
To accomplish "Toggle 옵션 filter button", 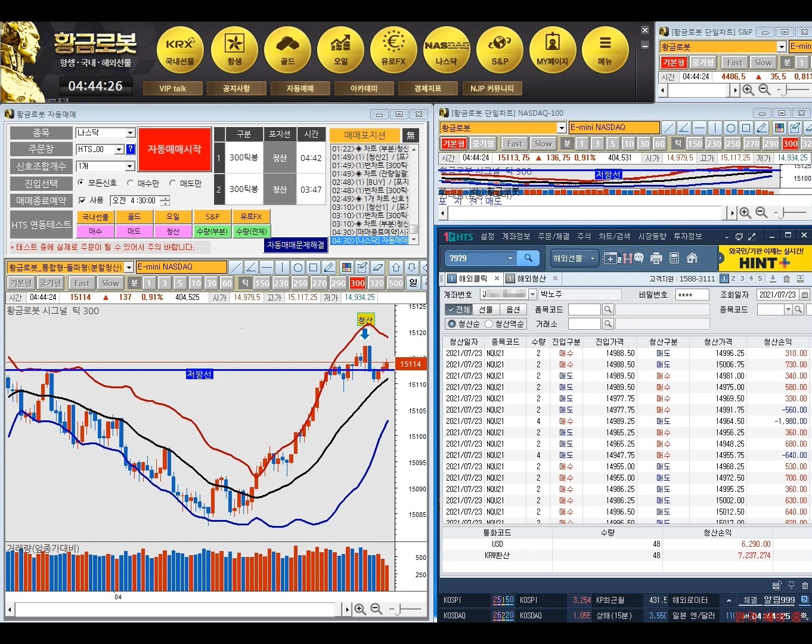I will [x=513, y=309].
